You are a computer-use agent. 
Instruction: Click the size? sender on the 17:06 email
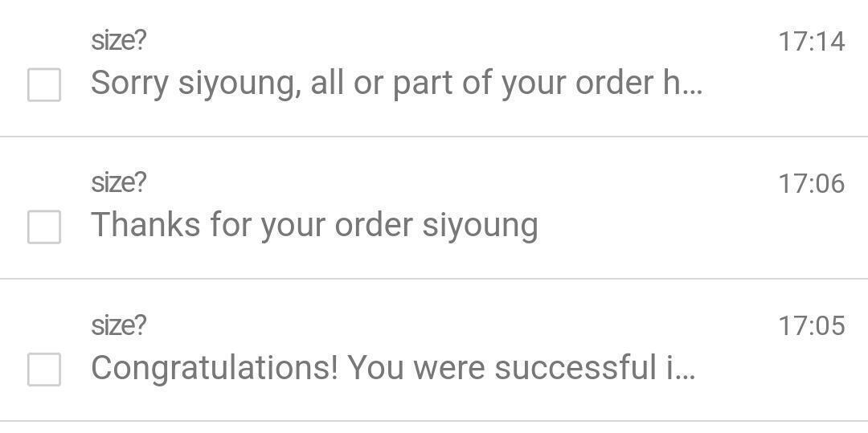[119, 182]
